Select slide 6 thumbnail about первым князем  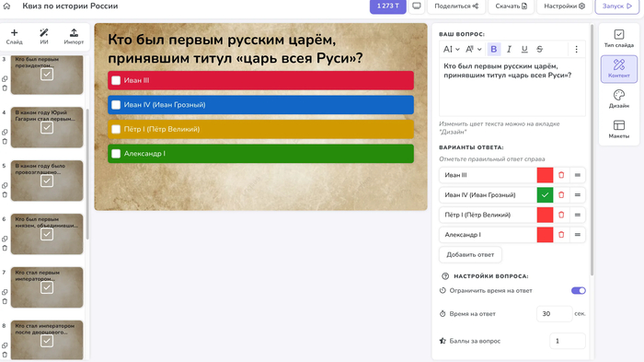pyautogui.click(x=47, y=234)
